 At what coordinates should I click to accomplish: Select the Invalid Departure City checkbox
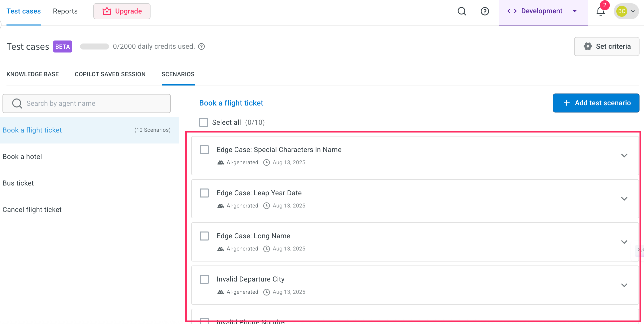[x=204, y=279]
